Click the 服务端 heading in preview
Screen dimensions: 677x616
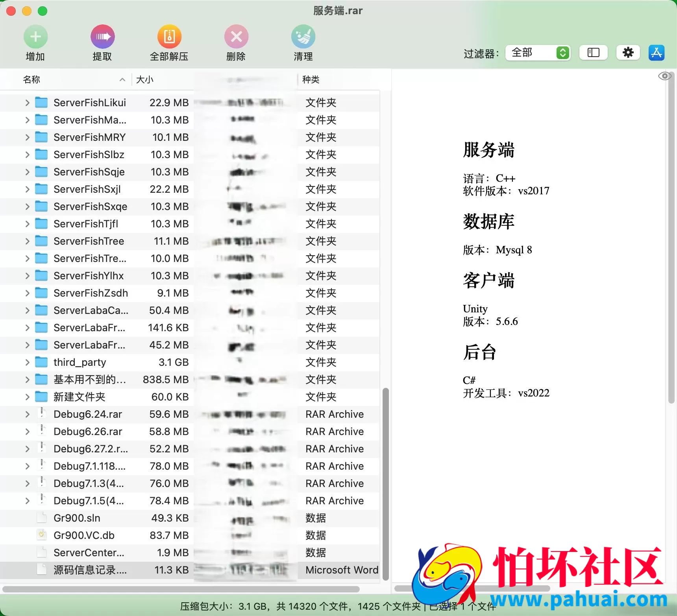point(489,150)
